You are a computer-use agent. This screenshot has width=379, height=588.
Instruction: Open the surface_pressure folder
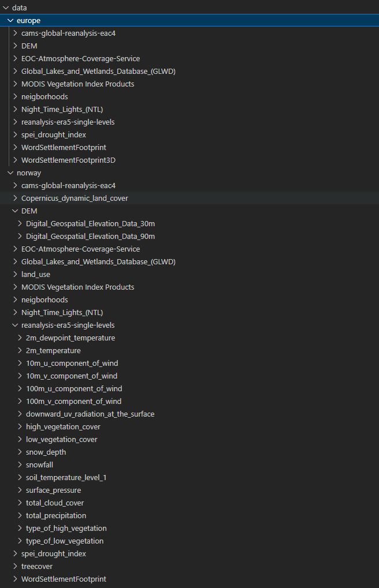tap(53, 490)
